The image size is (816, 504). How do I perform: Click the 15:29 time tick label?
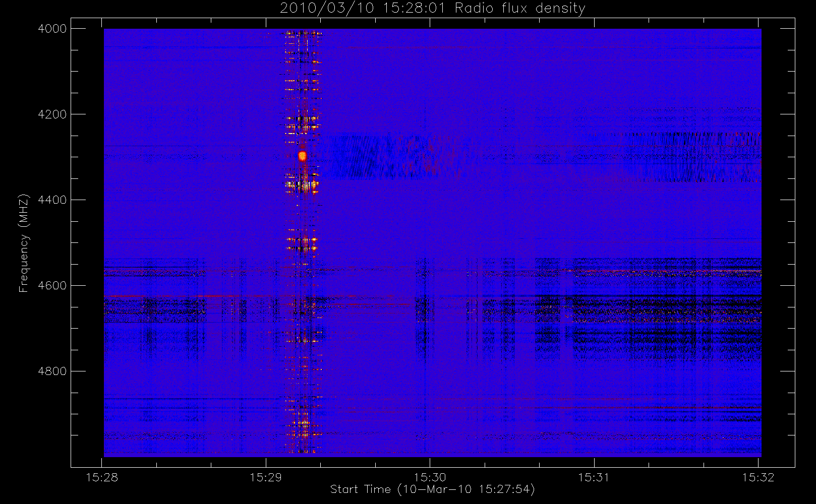click(x=266, y=477)
